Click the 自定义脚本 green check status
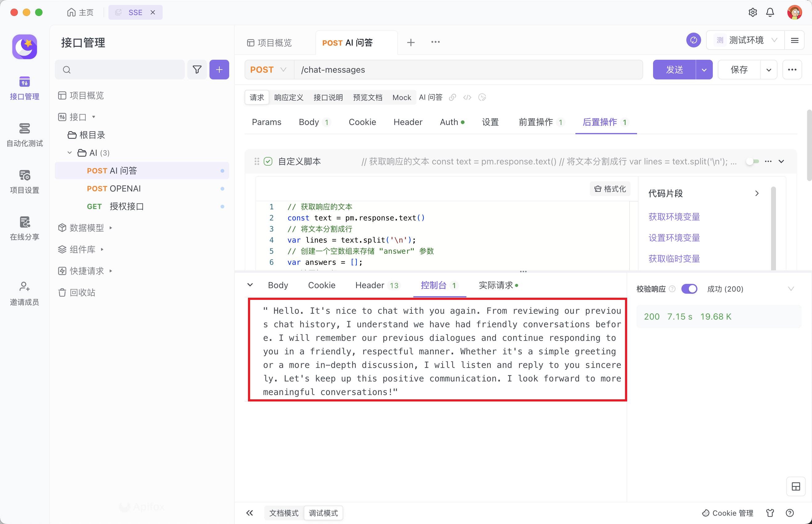The height and width of the screenshot is (524, 812). click(268, 161)
